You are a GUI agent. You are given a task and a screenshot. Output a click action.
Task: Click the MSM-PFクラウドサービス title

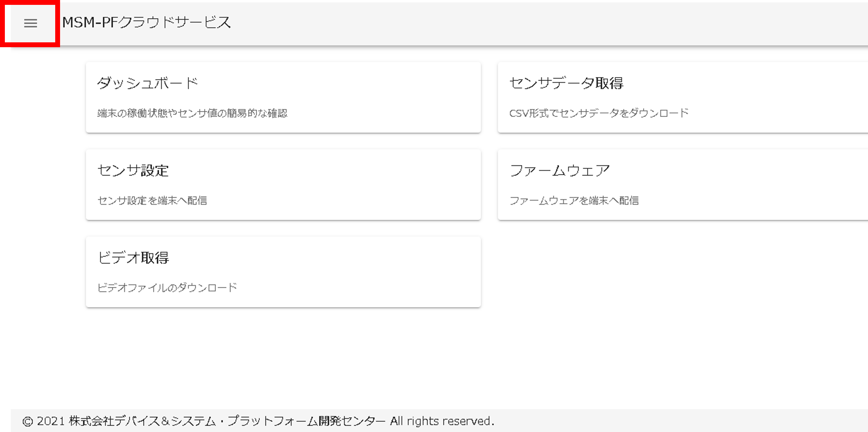(x=147, y=23)
